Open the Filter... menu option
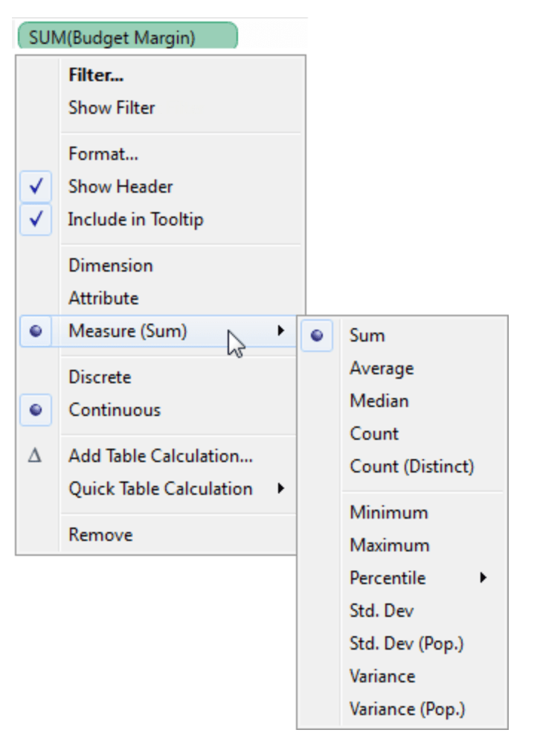Image resolution: width=537 pixels, height=756 pixels. pos(96,75)
